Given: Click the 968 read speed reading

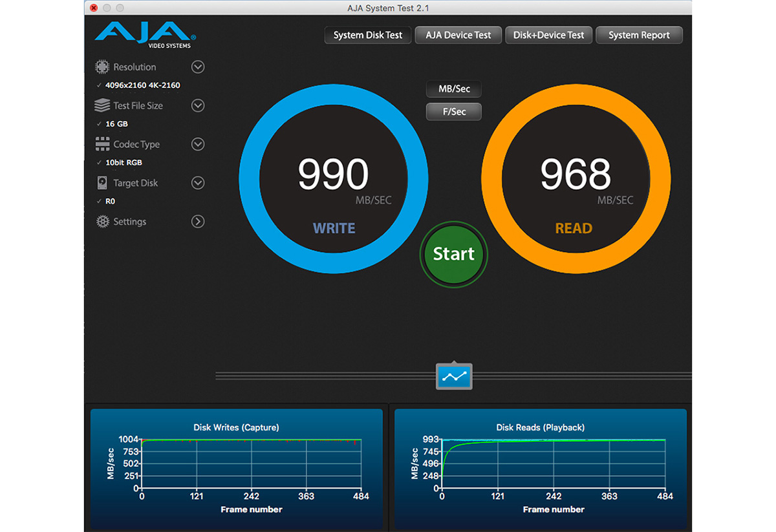Looking at the screenshot, I should coord(576,174).
